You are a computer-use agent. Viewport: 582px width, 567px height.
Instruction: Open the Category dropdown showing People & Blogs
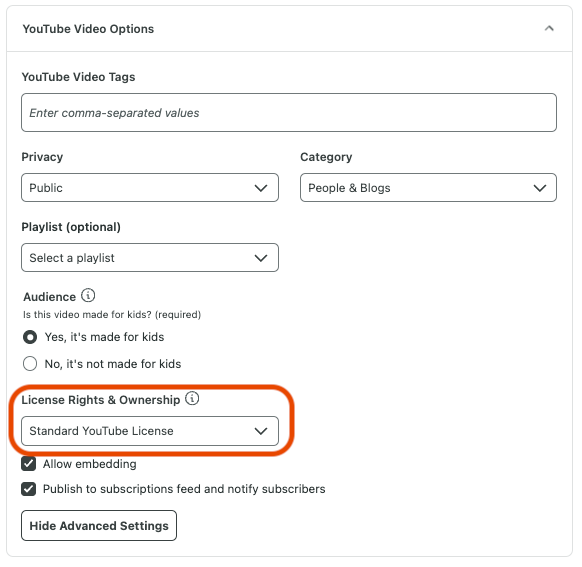[428, 188]
